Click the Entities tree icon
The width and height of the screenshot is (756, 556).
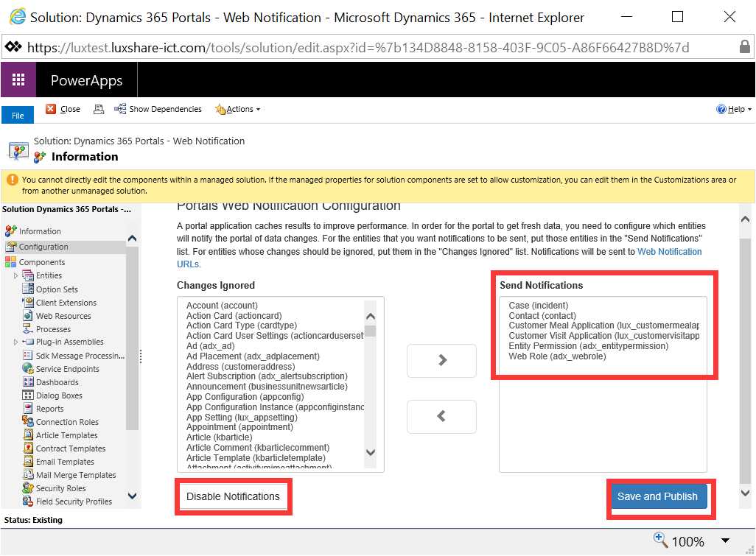(x=28, y=275)
